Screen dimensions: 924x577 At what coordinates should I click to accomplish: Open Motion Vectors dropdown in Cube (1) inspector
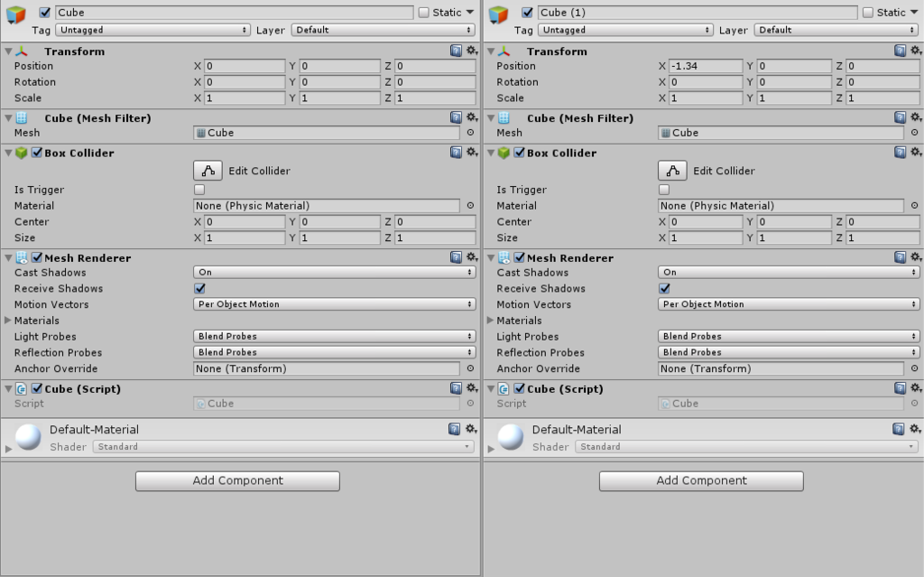[789, 303]
